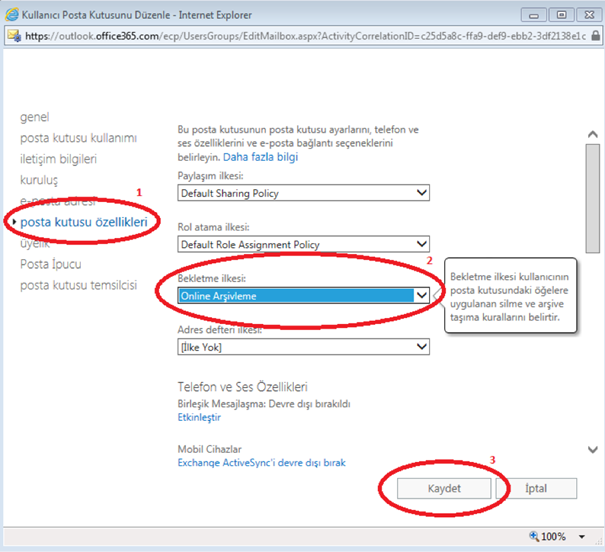The height and width of the screenshot is (552, 605).
Task: Save changes with the Kaydet button
Action: click(444, 488)
